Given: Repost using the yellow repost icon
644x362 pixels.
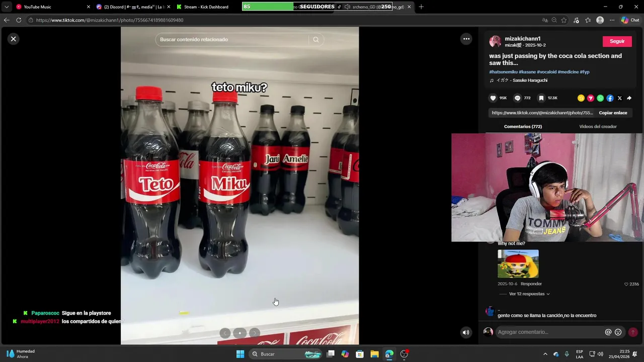Looking at the screenshot, I should (x=581, y=98).
